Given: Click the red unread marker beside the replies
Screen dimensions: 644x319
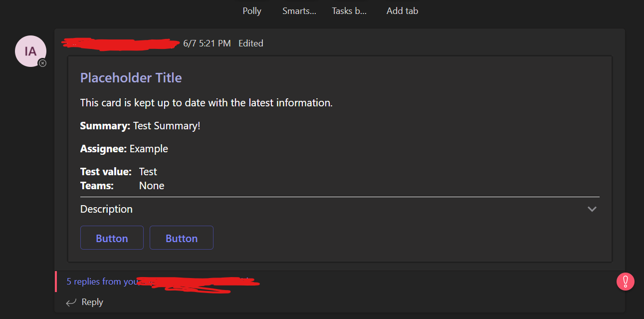Looking at the screenshot, I should [56, 281].
